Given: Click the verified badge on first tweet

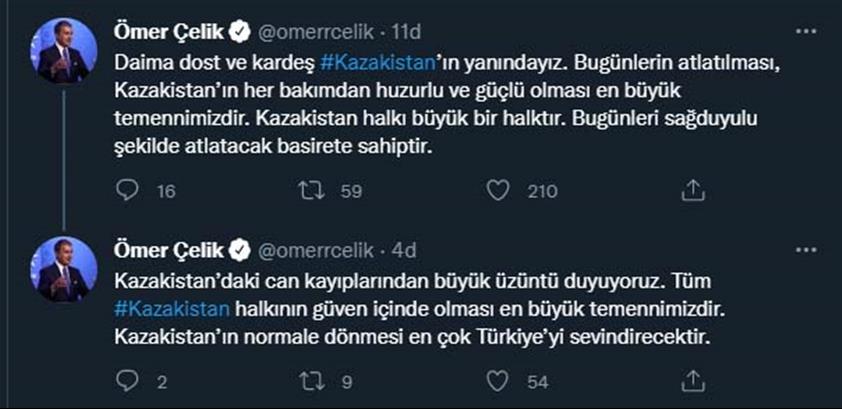Looking at the screenshot, I should [239, 34].
